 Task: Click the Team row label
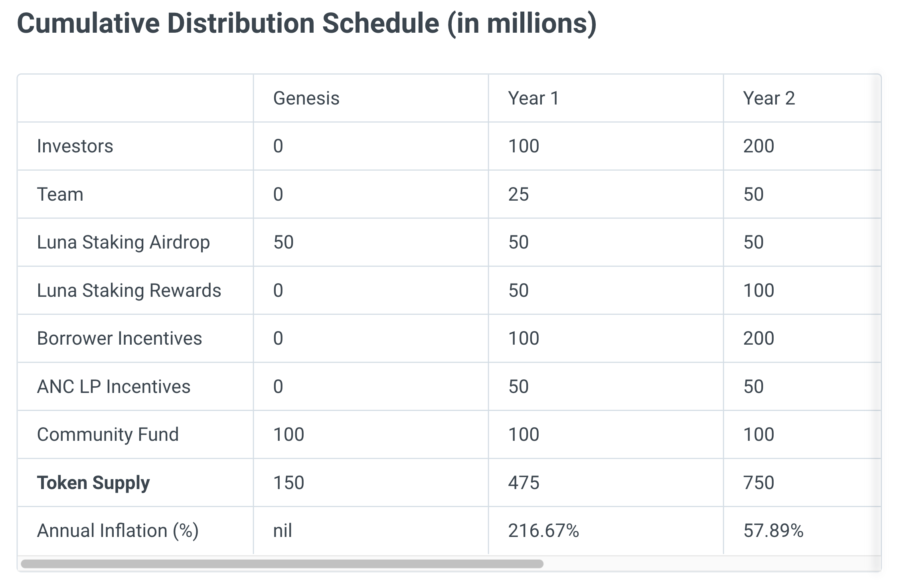click(x=60, y=194)
